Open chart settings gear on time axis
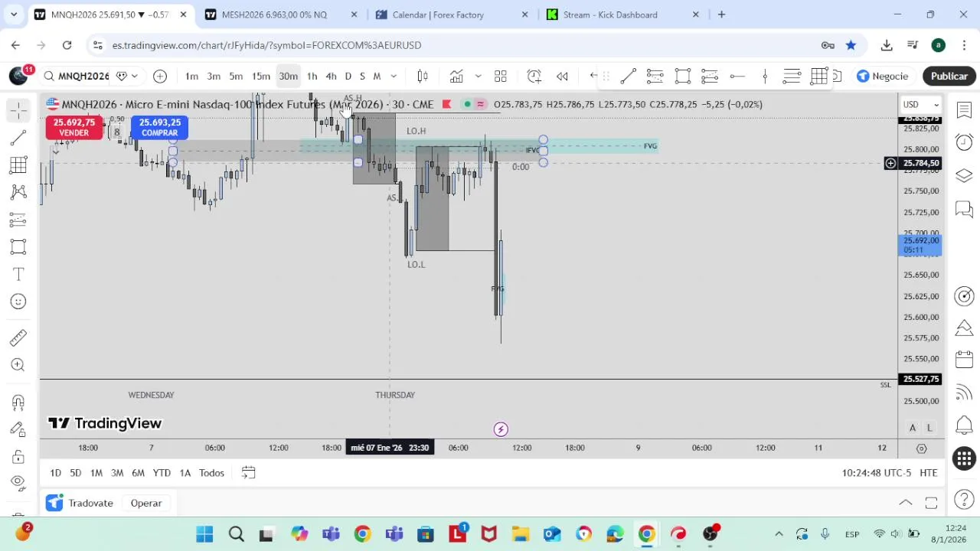The width and height of the screenshot is (980, 551). coord(922,448)
